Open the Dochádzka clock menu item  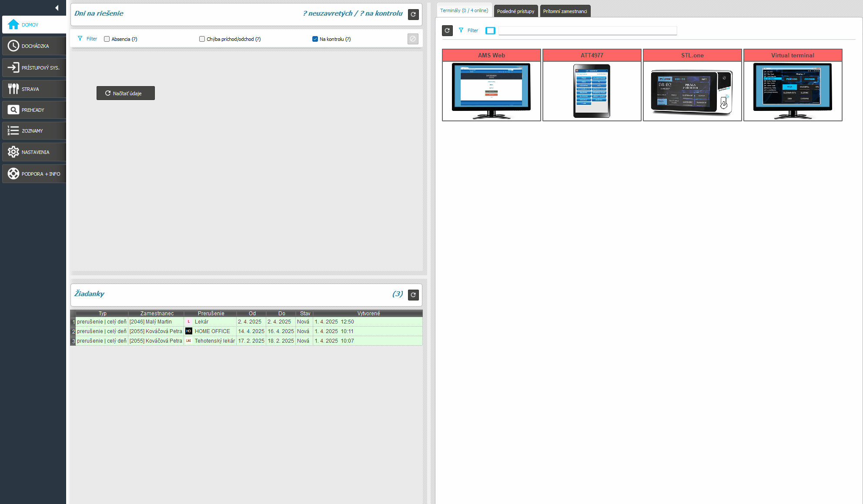[x=34, y=46]
